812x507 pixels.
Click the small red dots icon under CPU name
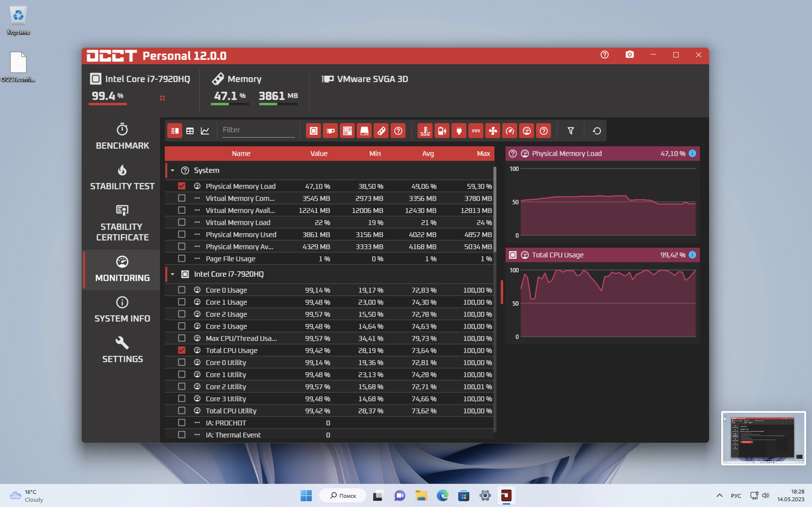click(x=162, y=98)
